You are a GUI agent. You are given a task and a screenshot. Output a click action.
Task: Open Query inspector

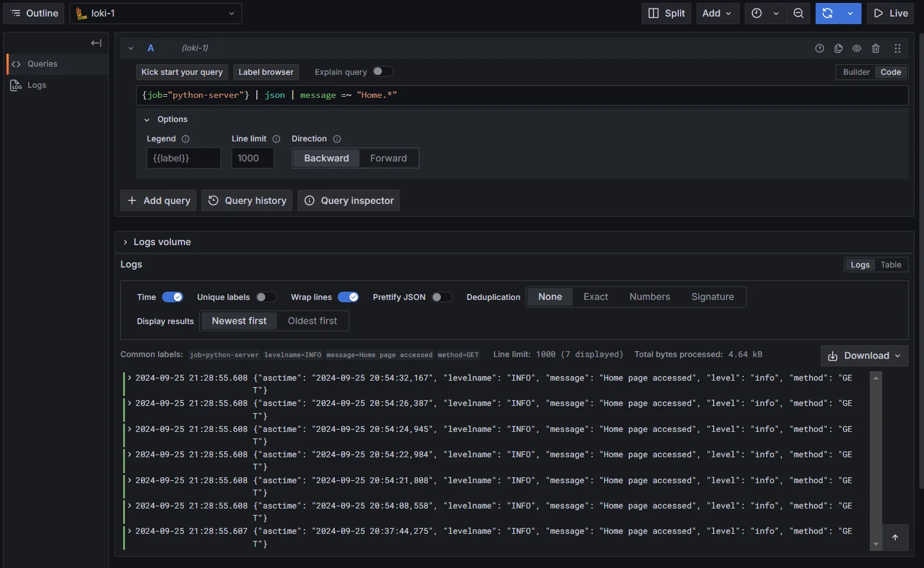348,200
